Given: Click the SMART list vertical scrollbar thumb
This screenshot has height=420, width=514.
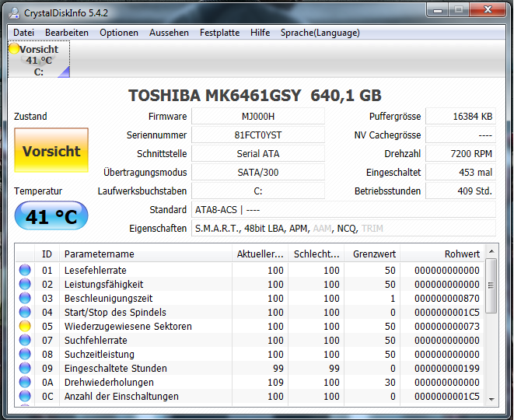Looking at the screenshot, I should pos(491,285).
